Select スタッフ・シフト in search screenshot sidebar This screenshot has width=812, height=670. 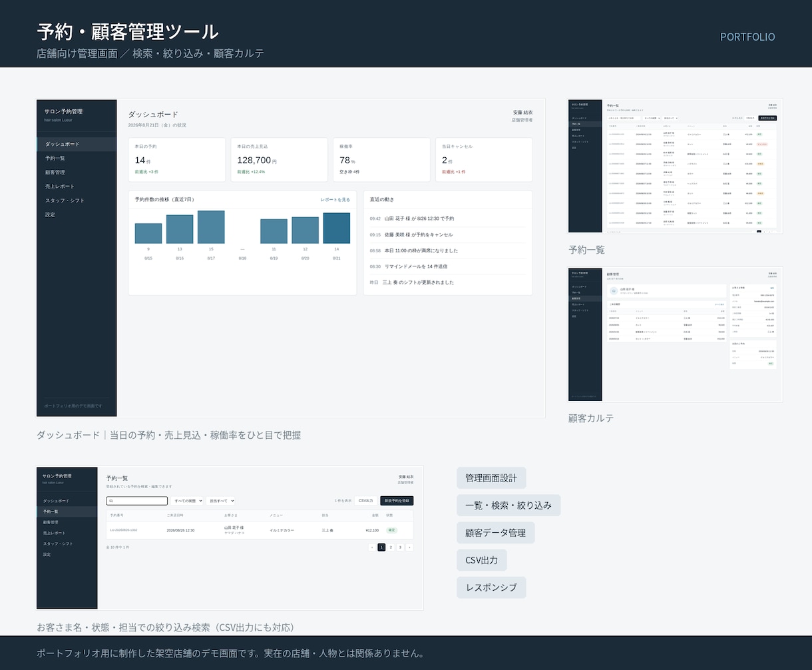tap(67, 543)
